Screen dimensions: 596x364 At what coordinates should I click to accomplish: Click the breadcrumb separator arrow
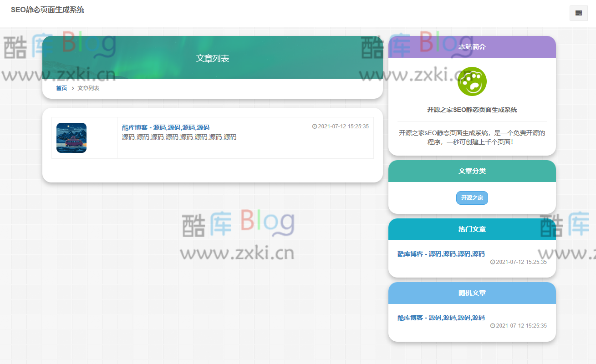point(74,88)
